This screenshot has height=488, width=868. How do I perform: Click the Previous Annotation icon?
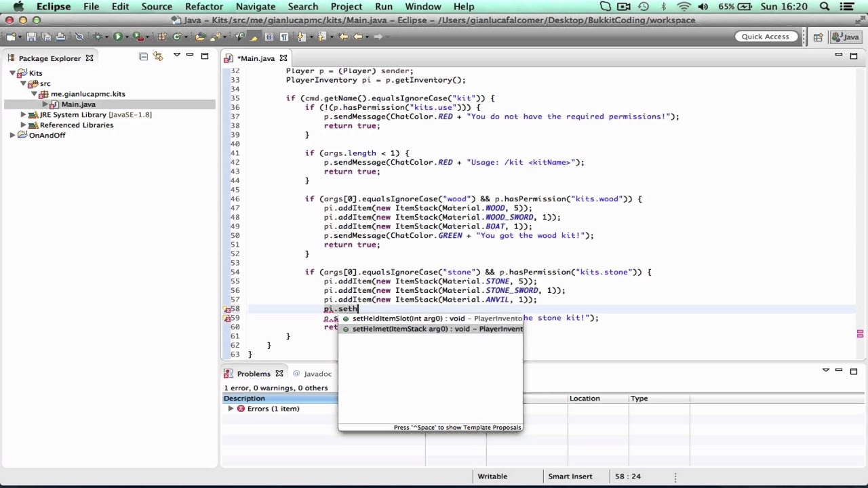[x=321, y=37]
